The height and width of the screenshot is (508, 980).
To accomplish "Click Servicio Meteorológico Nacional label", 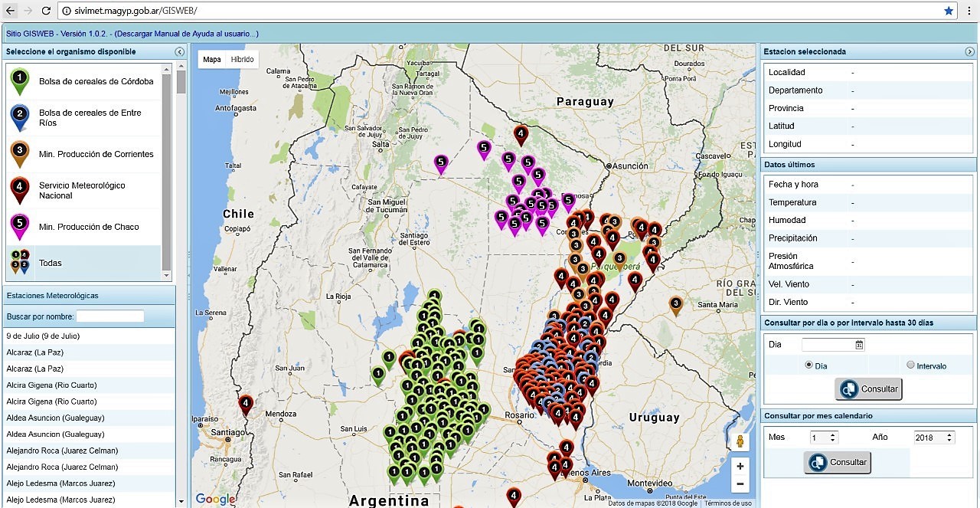I will 82,190.
